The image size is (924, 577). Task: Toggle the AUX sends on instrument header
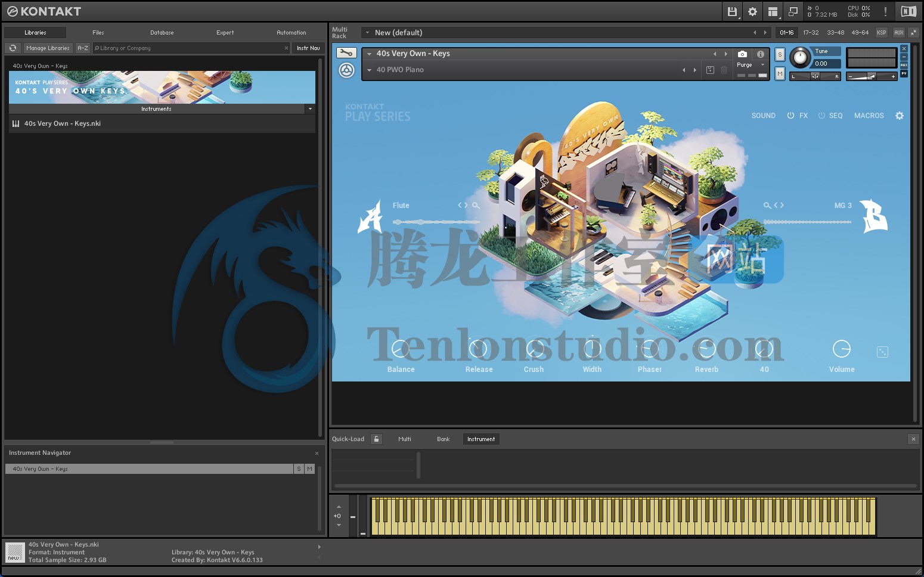[904, 65]
